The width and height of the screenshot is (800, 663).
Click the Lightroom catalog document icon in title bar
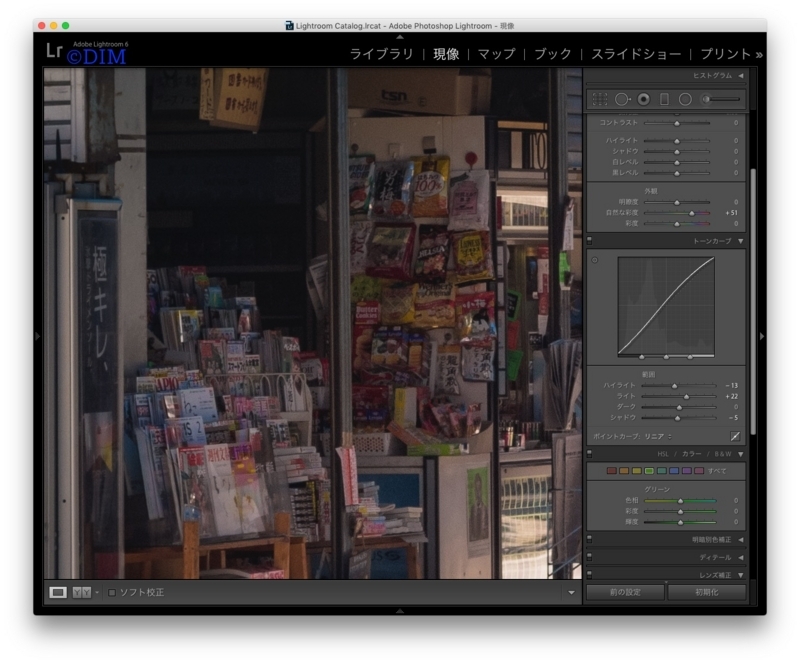click(x=289, y=26)
